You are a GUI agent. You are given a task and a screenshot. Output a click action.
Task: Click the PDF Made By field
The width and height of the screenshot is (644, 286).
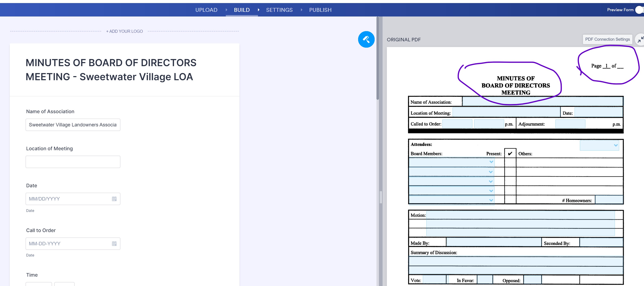(494, 242)
